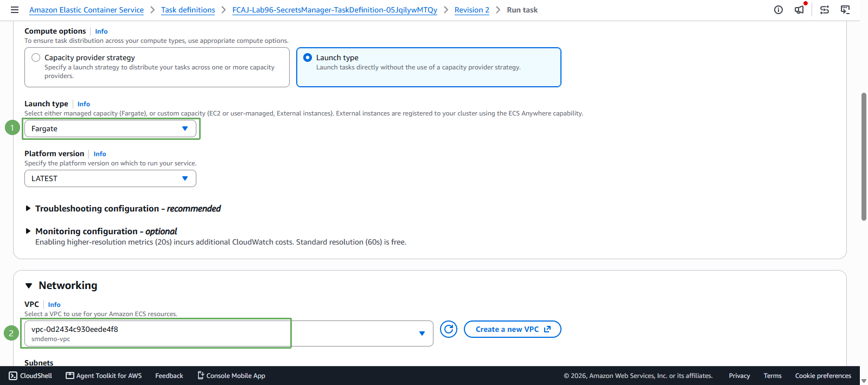Select Launch type compute option
This screenshot has width=868, height=385.
tap(429, 67)
